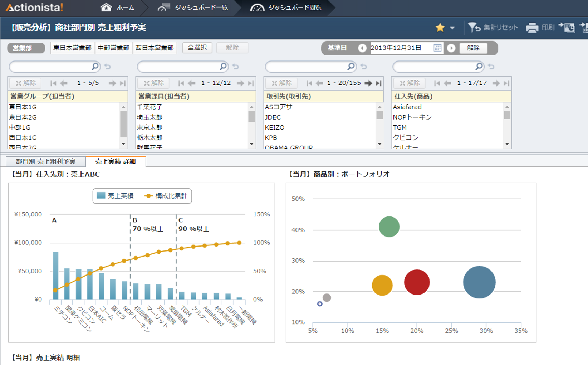Screen dimensions: 588x365
Task: Click the export screen icon after 印刷
Action: pos(567,27)
